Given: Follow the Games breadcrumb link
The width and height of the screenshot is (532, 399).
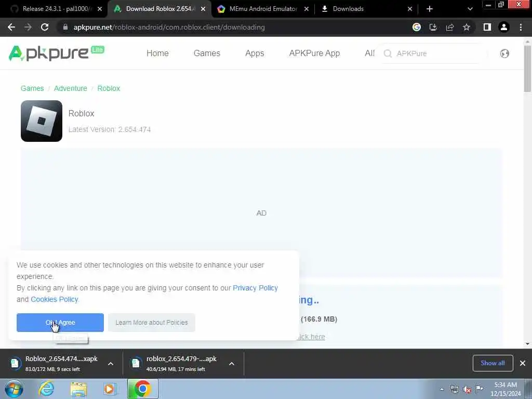Looking at the screenshot, I should [32, 88].
